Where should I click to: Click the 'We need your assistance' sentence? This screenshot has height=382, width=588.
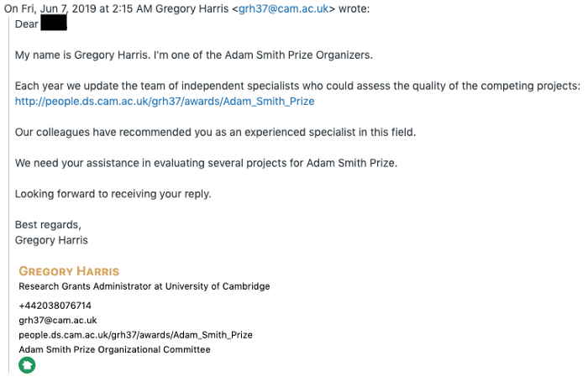tap(206, 163)
